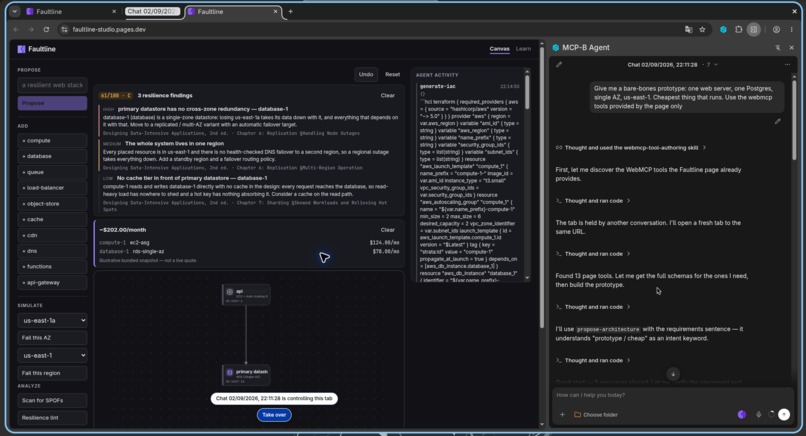
Task: Open the Chrome three-dot menu
Action: (x=792, y=29)
